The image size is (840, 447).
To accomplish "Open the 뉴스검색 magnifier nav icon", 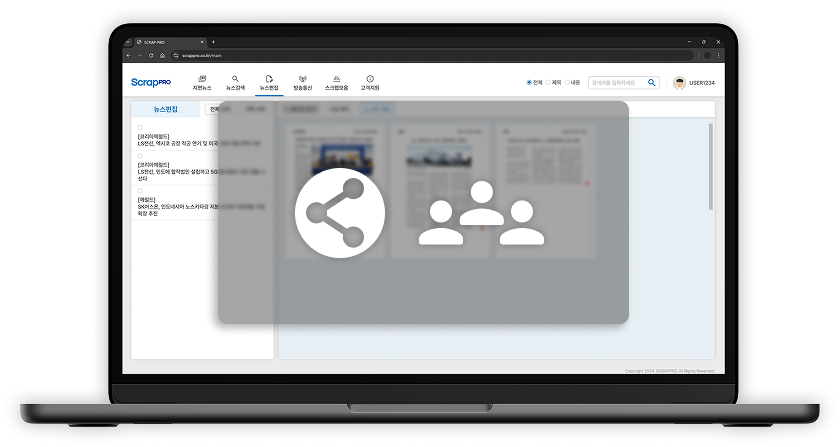I will (x=235, y=78).
